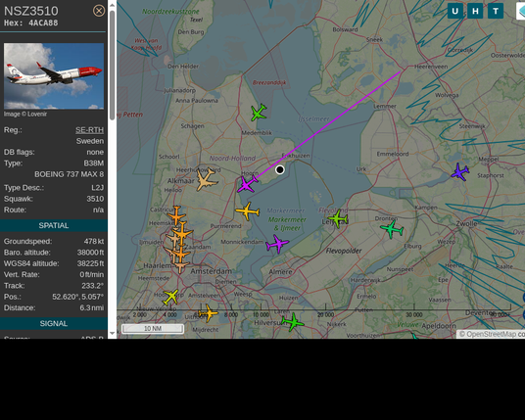Select the green aircraft near Dronten
This screenshot has width=525, height=420.
click(x=392, y=229)
